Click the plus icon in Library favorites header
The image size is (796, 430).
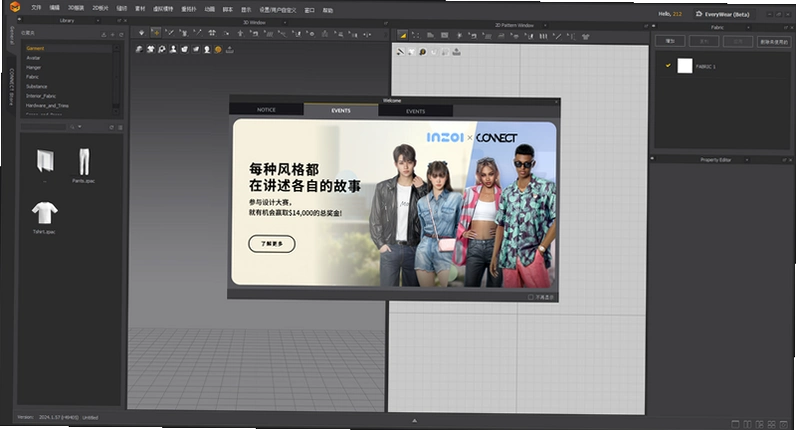click(x=112, y=35)
